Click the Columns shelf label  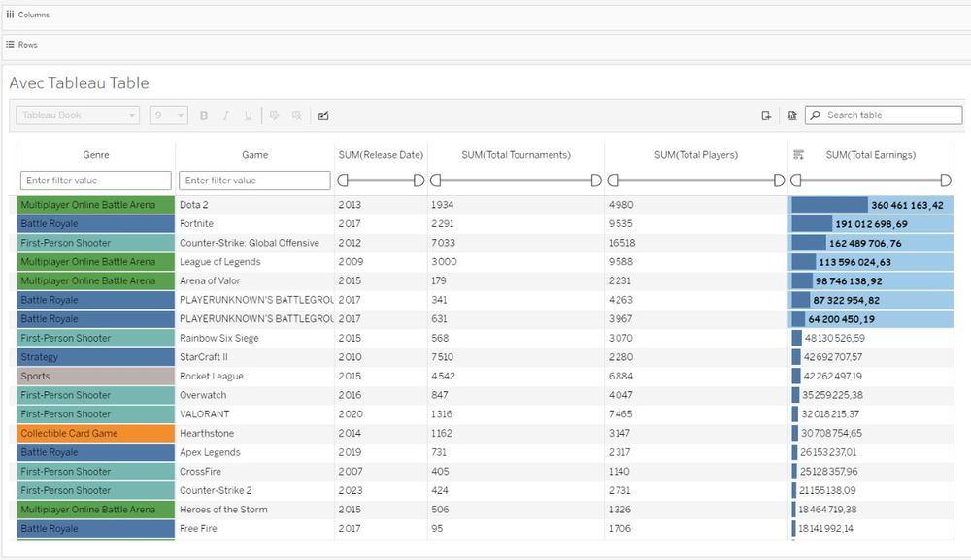[33, 15]
